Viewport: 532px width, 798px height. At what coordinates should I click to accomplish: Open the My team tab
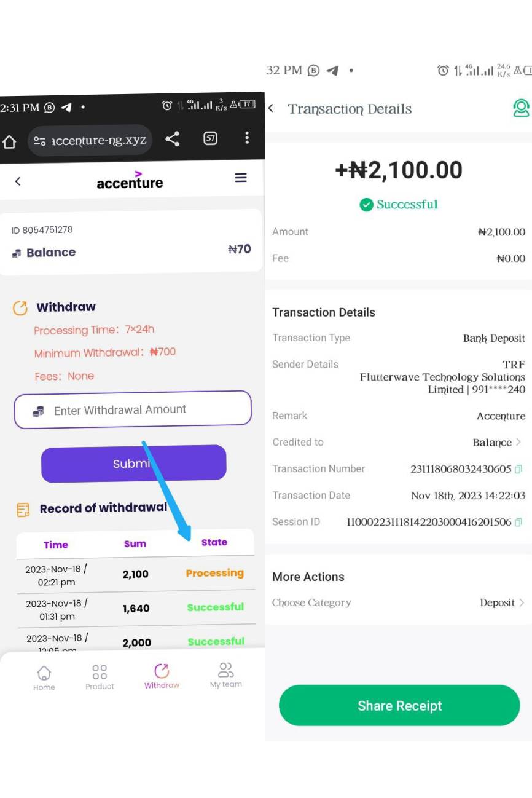pyautogui.click(x=226, y=675)
